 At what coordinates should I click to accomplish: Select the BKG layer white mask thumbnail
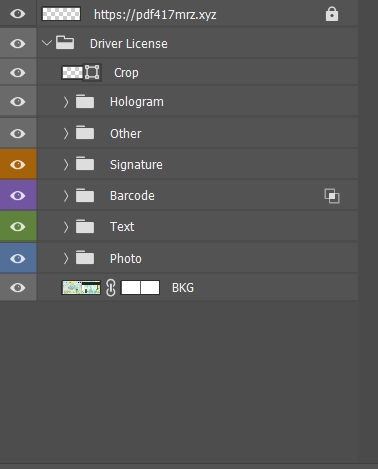140,288
